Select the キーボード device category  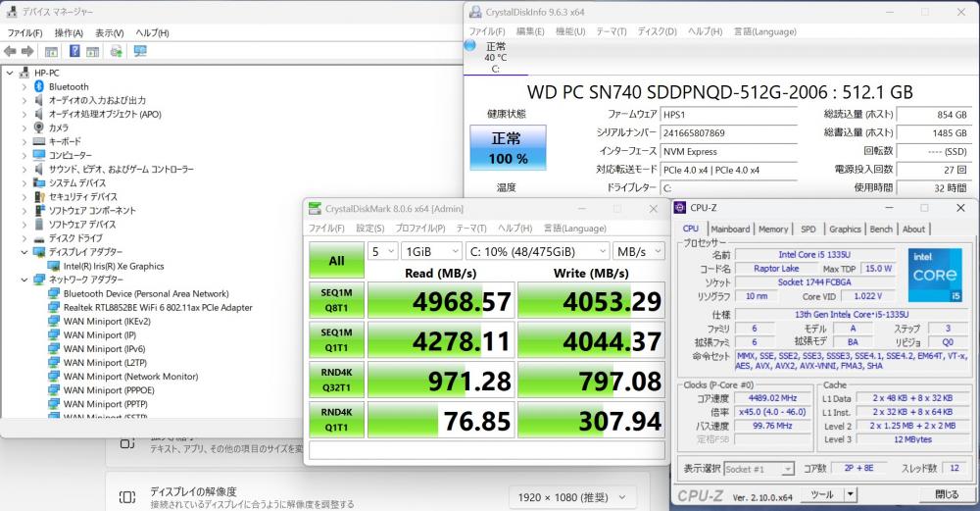pyautogui.click(x=65, y=141)
